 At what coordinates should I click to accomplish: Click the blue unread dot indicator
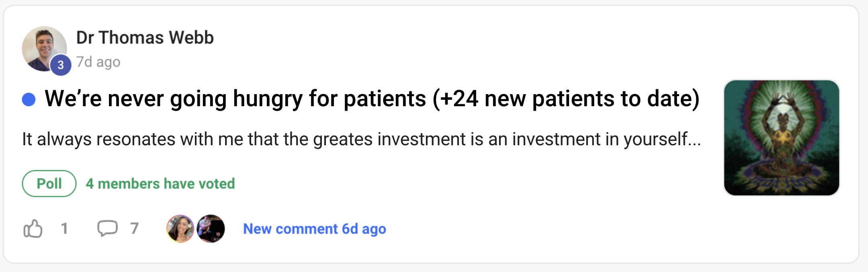click(29, 99)
